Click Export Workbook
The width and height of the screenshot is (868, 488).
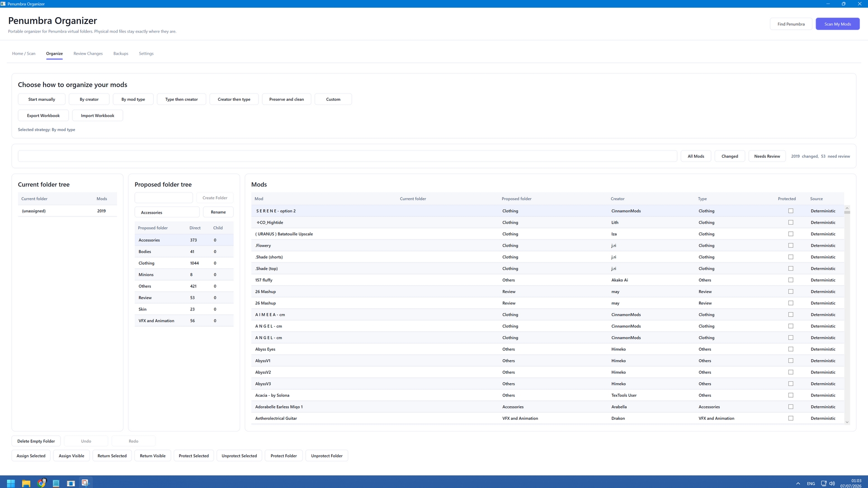[43, 116]
